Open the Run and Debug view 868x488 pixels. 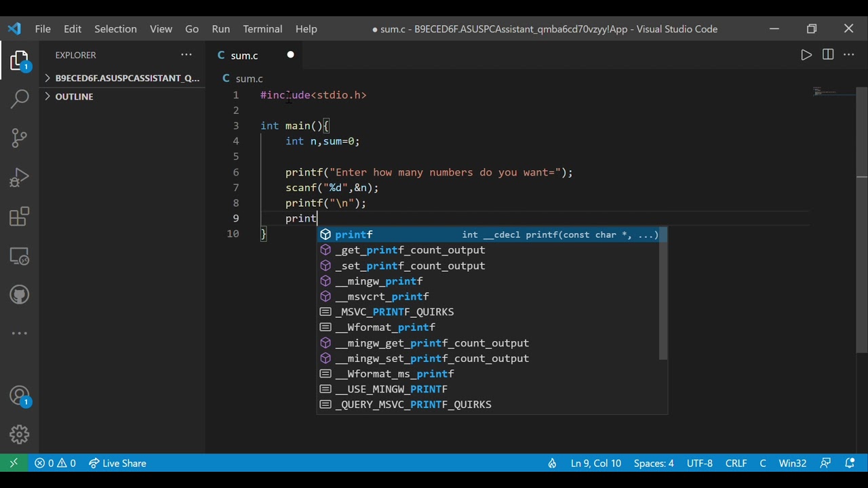20,178
